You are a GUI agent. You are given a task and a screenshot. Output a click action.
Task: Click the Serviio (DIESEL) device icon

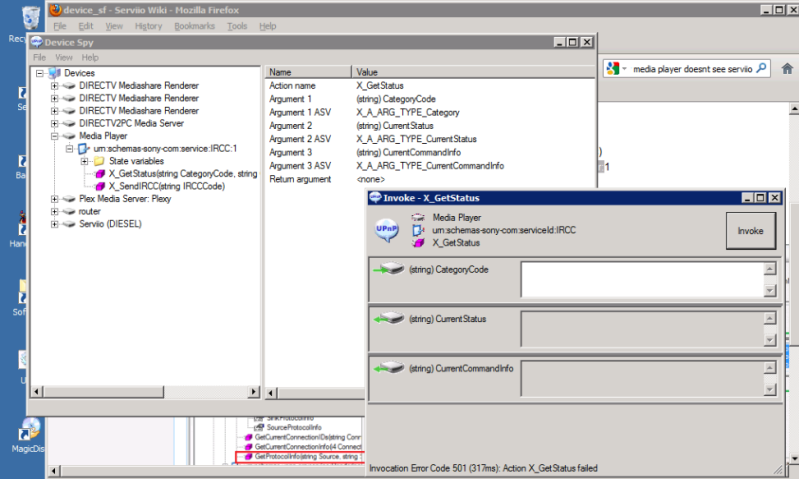coord(69,224)
